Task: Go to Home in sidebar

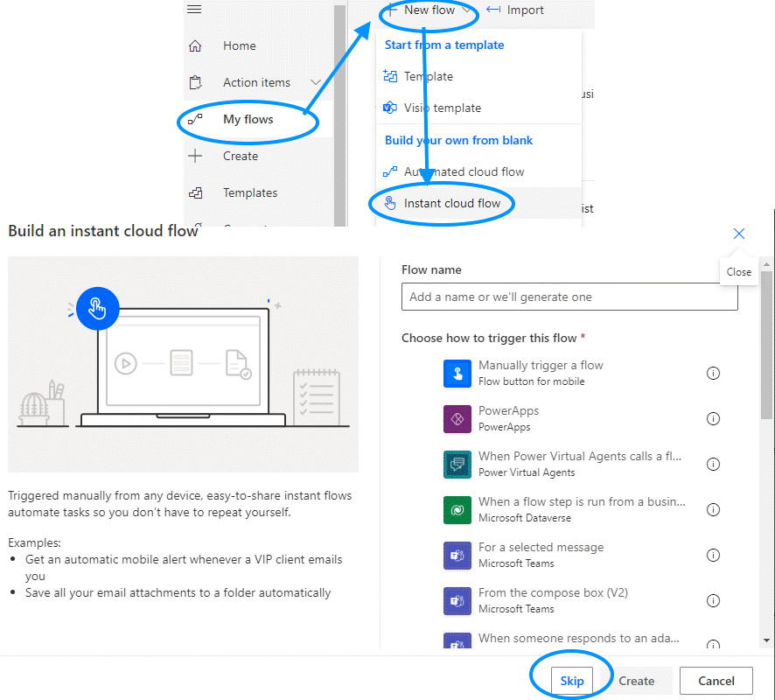Action: (239, 46)
